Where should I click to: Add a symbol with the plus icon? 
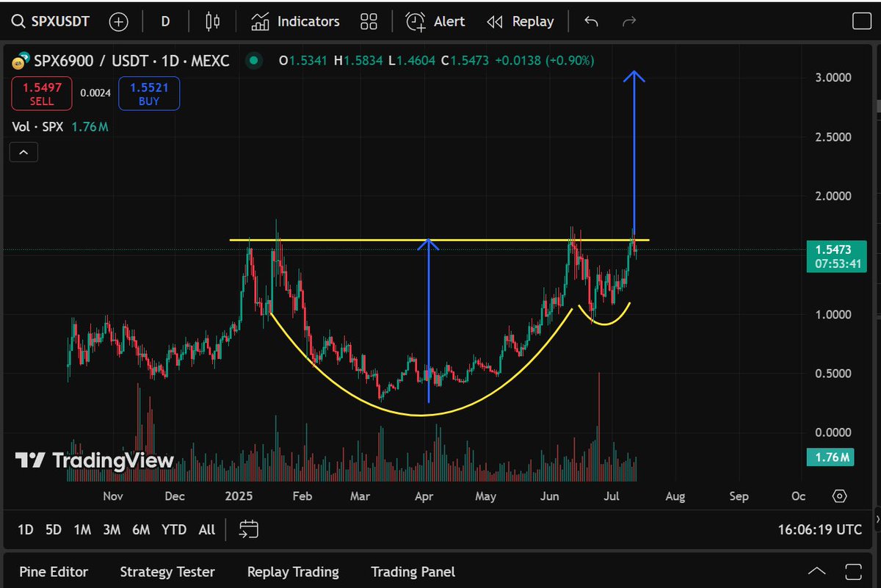[x=118, y=21]
